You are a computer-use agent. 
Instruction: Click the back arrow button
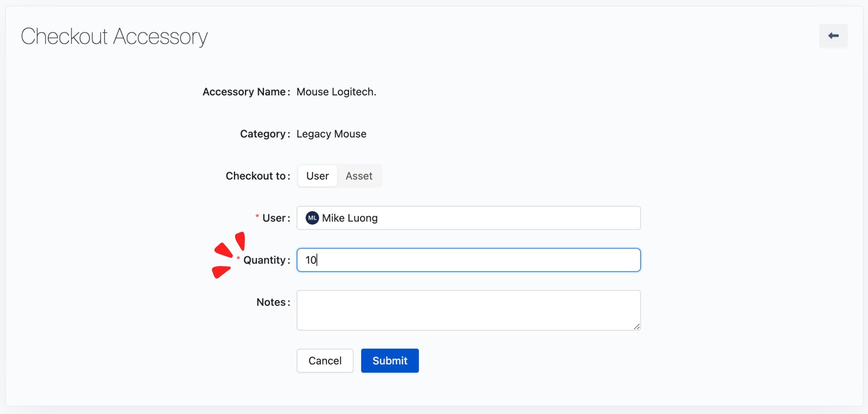point(833,36)
